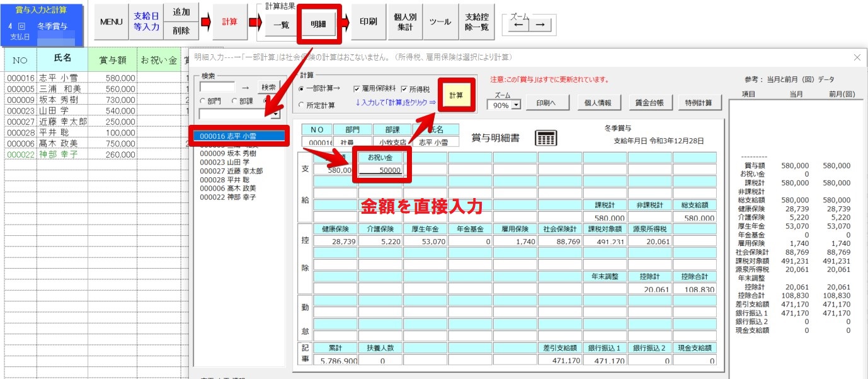
Task: Click the 印刷 toolbar button
Action: coord(368,22)
